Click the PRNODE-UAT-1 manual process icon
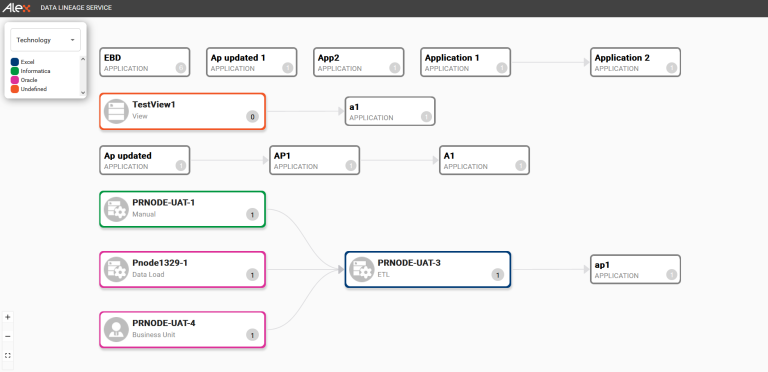The image size is (768, 372). (x=116, y=209)
